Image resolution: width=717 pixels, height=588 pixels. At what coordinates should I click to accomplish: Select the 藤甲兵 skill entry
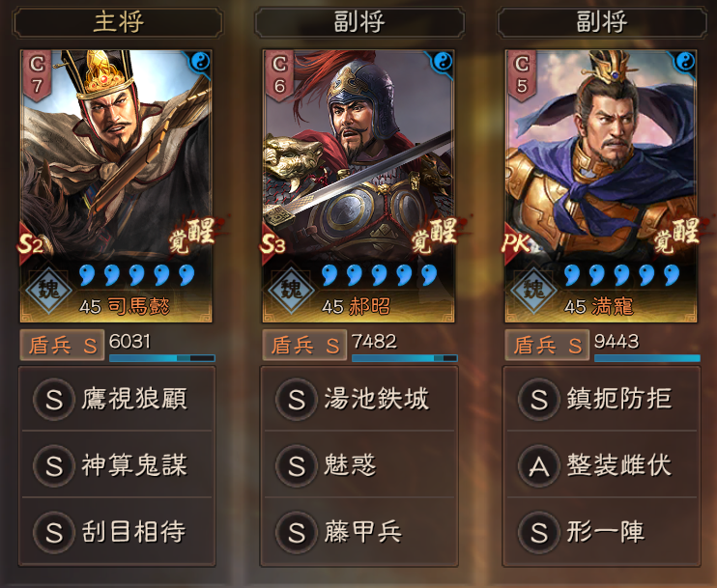coord(359,532)
